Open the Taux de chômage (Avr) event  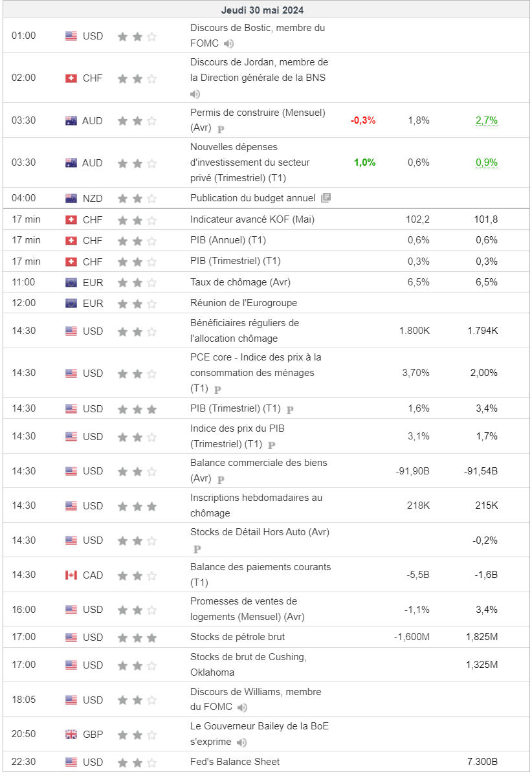pos(240,282)
